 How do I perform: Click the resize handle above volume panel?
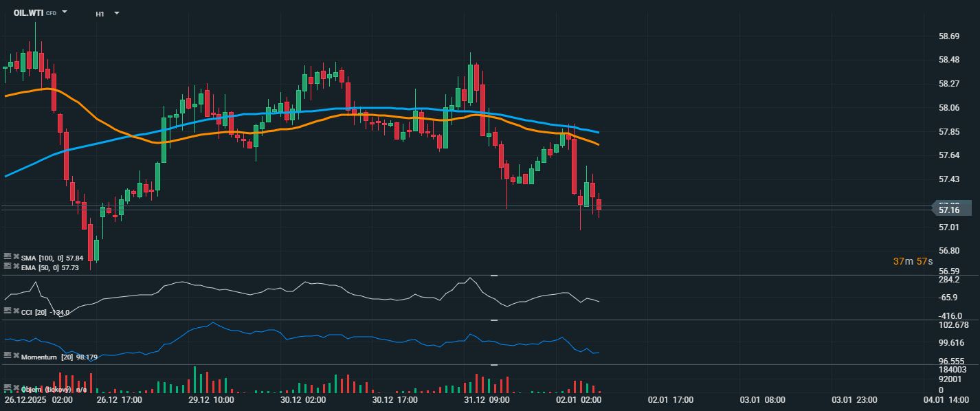[493, 365]
